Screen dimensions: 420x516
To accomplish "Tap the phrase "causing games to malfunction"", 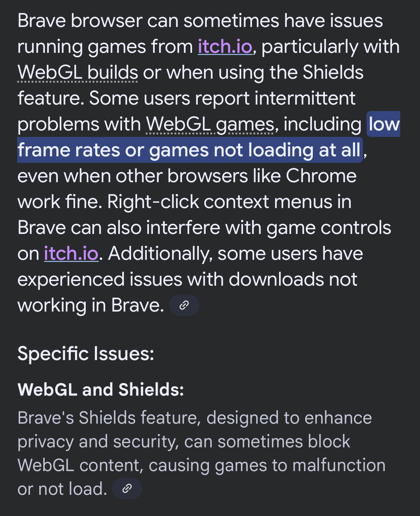I will (267, 465).
